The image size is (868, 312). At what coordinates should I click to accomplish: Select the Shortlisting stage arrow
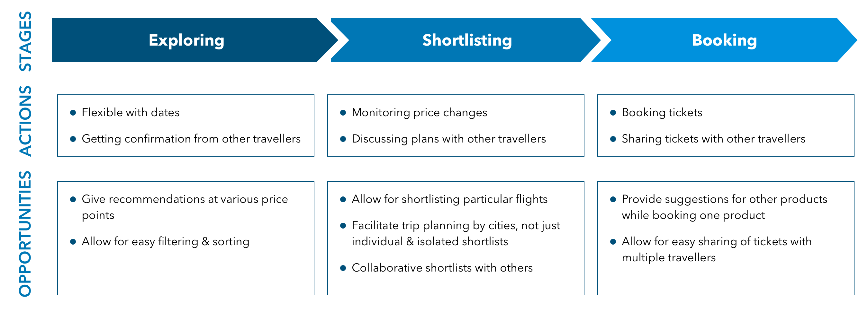coord(467,40)
